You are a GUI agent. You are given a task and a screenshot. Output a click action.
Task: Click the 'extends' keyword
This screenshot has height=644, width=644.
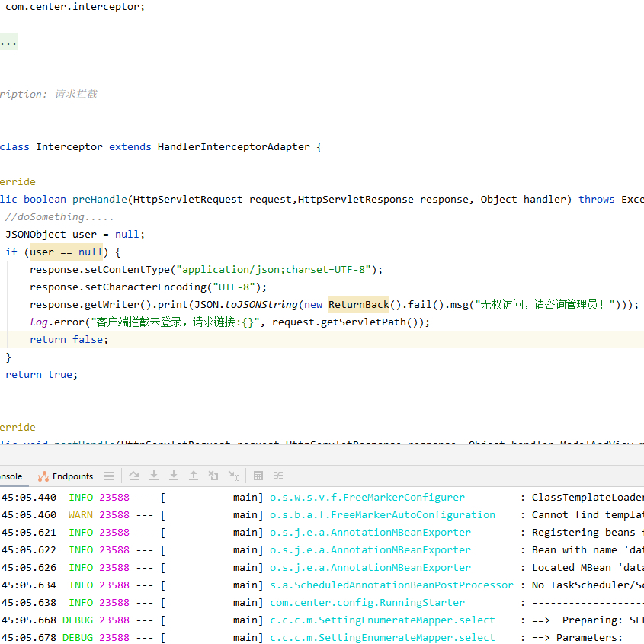[x=130, y=146]
